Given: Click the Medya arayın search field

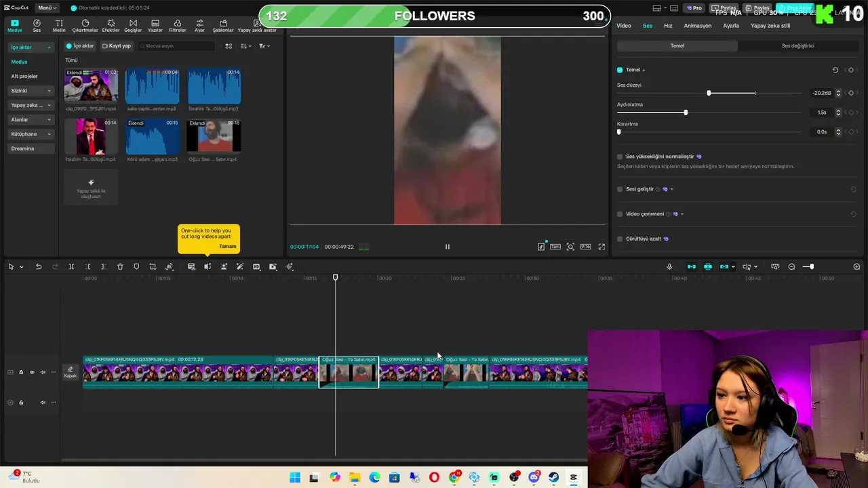Looking at the screenshot, I should point(176,46).
